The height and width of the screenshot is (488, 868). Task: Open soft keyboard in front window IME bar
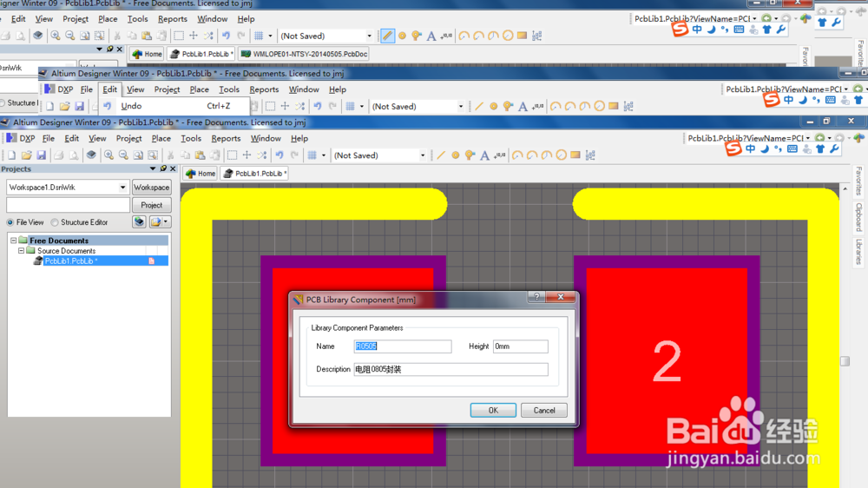coord(792,149)
